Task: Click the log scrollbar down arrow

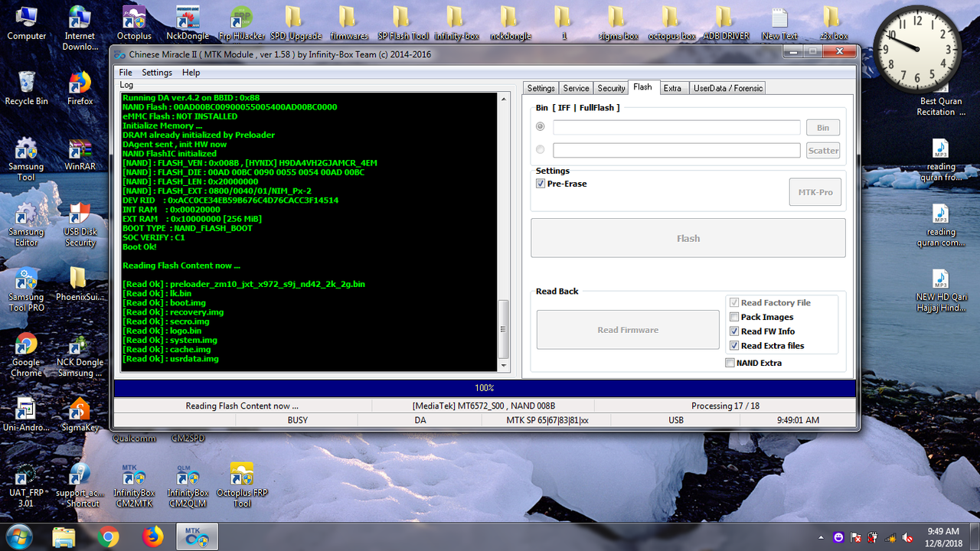Action: point(503,365)
